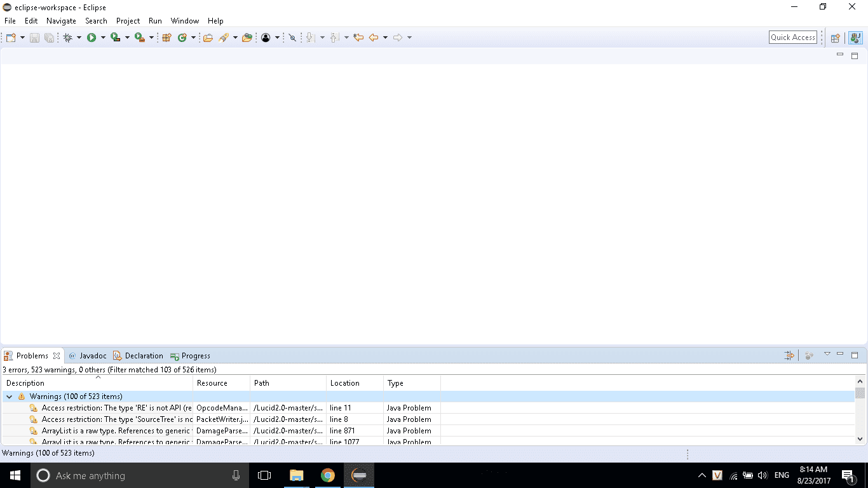Maximize the editor area
The image size is (868, 488).
[x=855, y=56]
